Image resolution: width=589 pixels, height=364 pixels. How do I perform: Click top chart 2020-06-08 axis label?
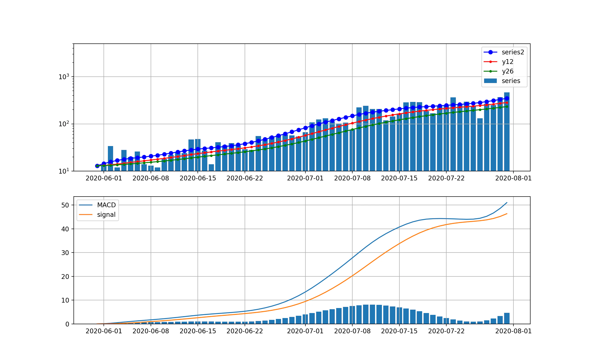[151, 178]
